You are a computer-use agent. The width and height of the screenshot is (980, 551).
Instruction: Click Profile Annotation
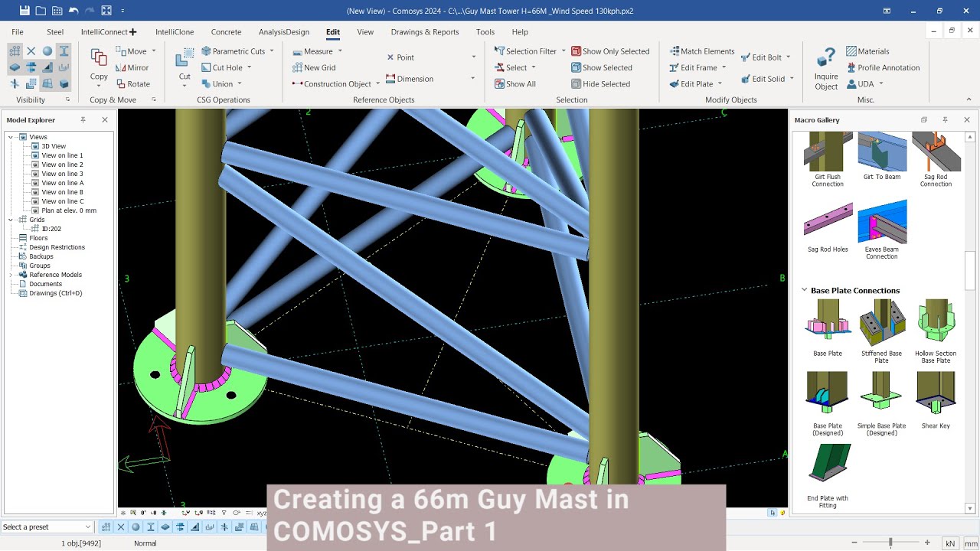[x=883, y=67]
